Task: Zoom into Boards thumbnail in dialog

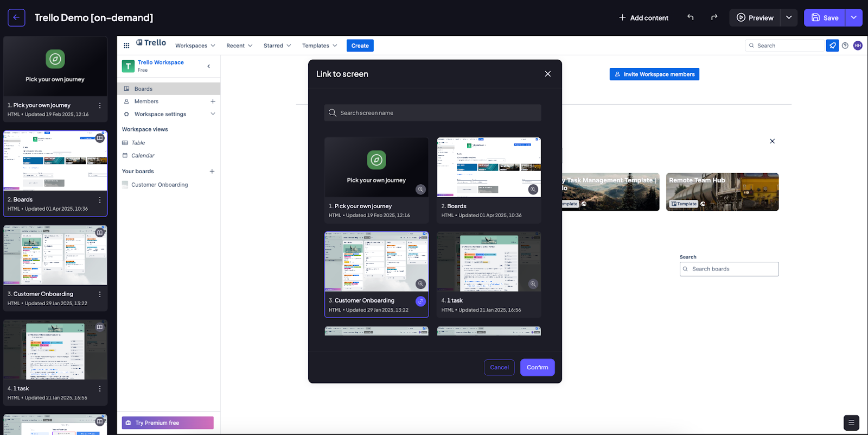Action: point(533,190)
